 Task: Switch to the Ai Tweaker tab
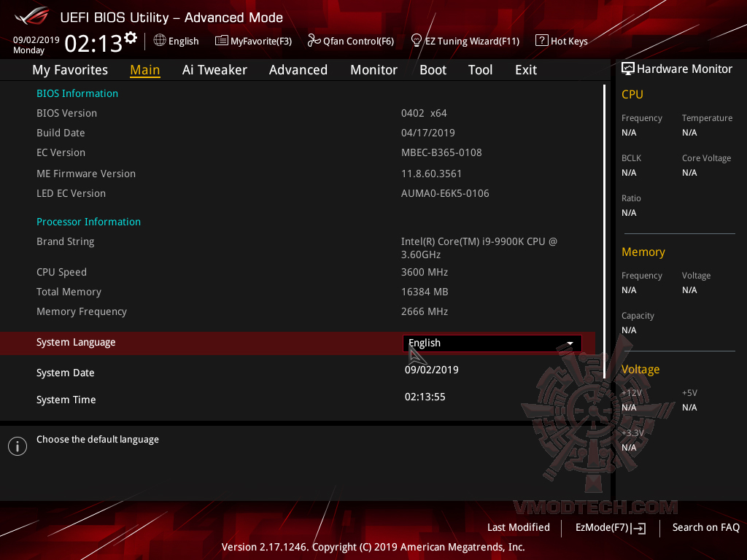tap(214, 69)
